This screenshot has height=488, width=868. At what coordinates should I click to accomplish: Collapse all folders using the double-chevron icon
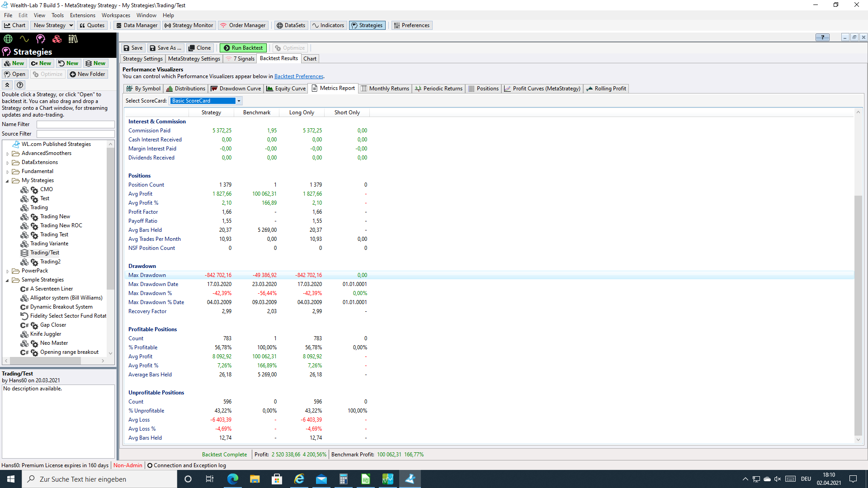point(7,85)
